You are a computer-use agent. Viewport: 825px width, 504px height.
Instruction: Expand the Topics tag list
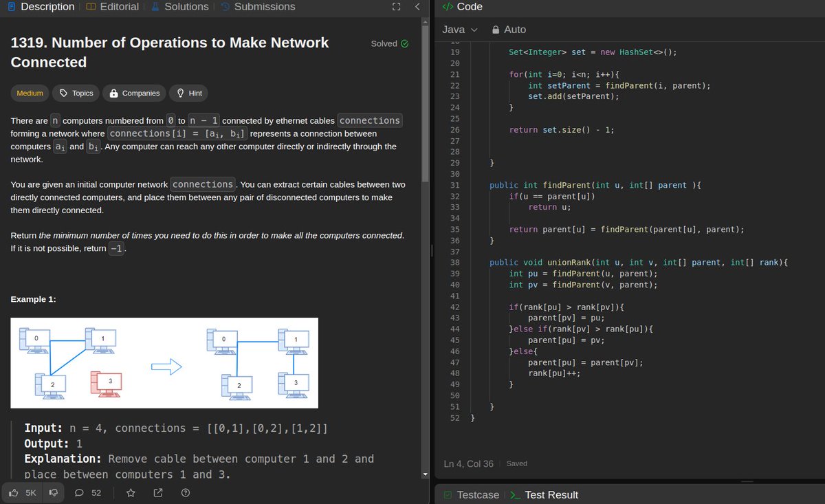pos(75,93)
